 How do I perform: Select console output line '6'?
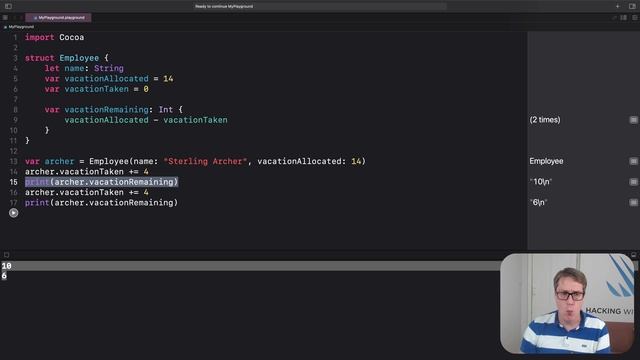coord(4,276)
